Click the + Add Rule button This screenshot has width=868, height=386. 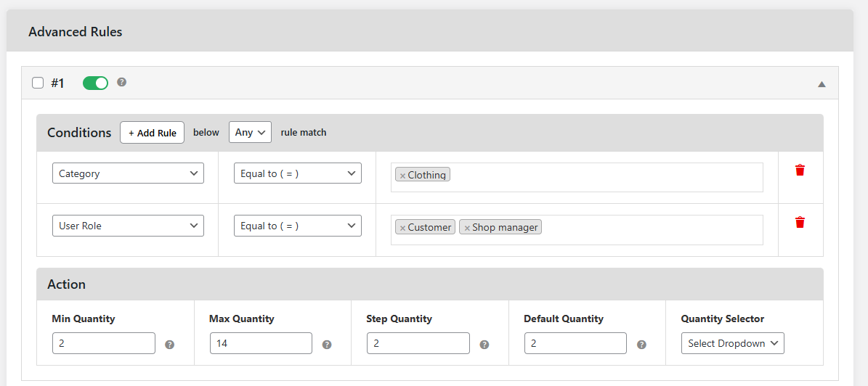tap(153, 133)
